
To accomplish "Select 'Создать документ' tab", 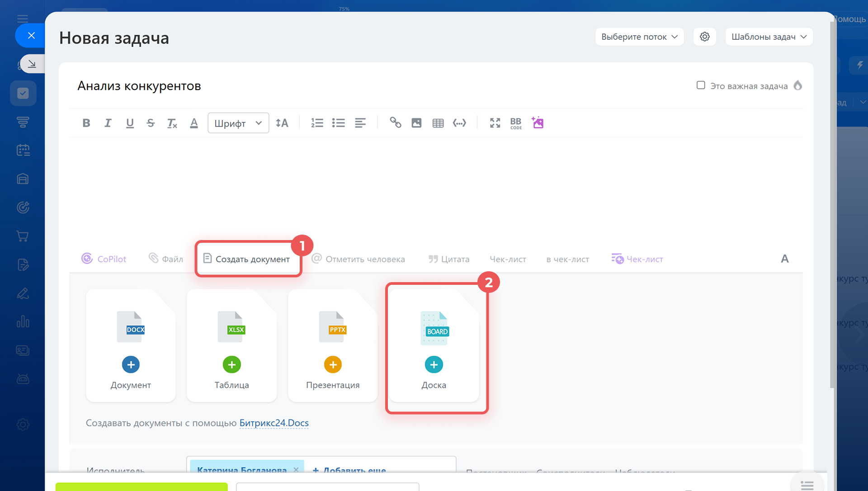I will click(247, 259).
